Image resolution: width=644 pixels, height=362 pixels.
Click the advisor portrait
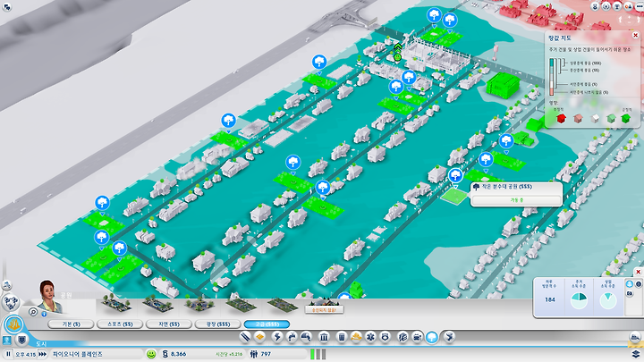[x=49, y=297]
